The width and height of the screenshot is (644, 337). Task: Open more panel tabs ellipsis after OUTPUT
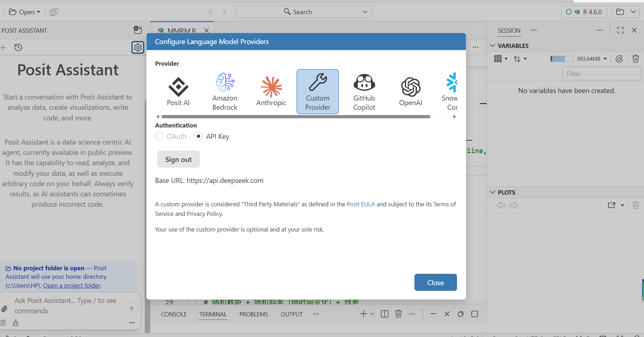click(x=316, y=314)
